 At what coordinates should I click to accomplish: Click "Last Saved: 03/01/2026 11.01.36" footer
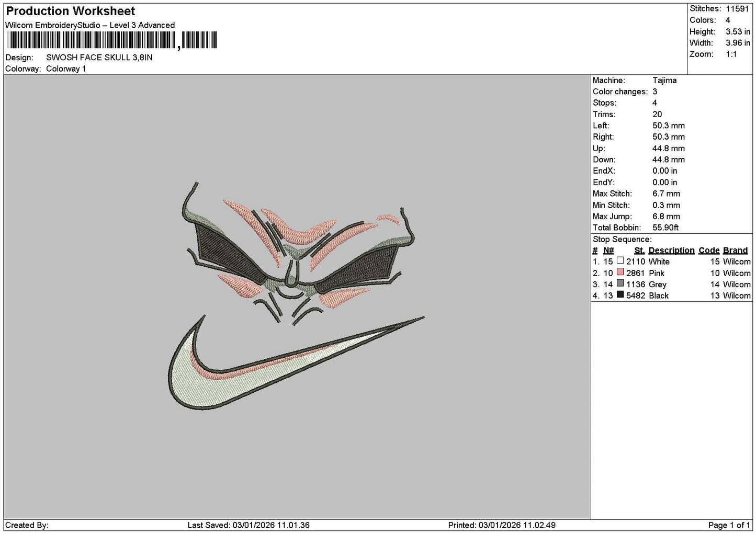tap(249, 525)
